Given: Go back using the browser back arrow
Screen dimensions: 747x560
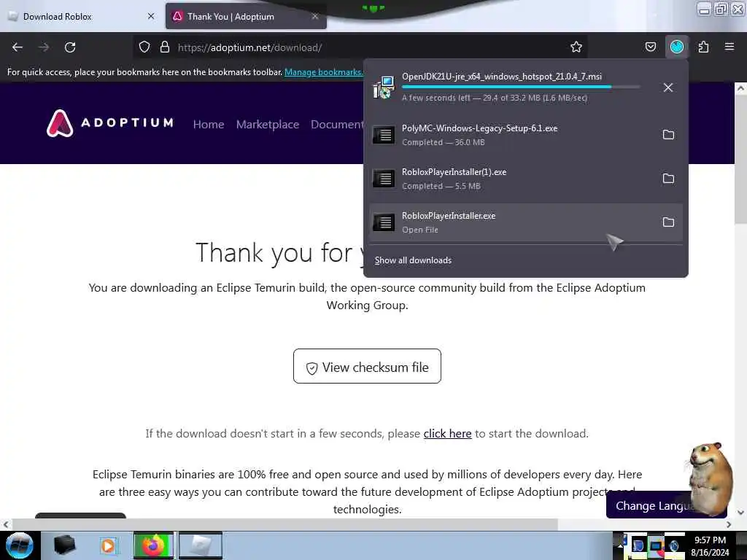Looking at the screenshot, I should coord(18,47).
